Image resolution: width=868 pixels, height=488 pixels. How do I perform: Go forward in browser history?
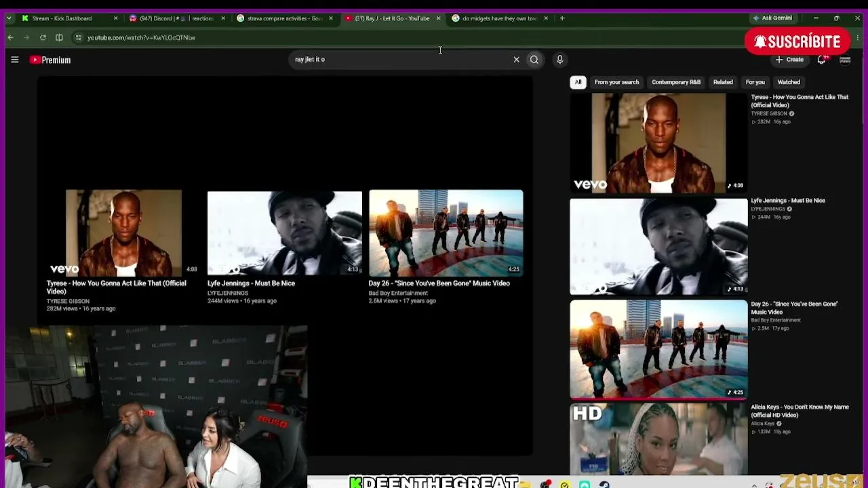(x=26, y=37)
